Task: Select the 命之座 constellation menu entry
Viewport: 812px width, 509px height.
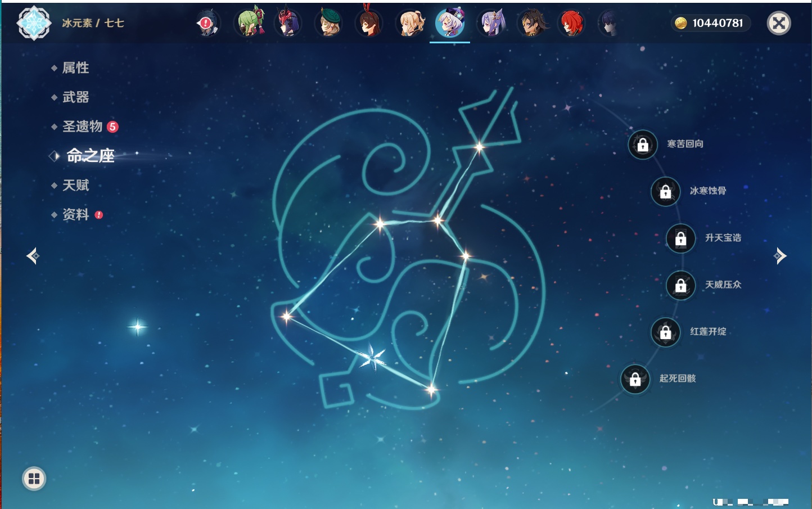Action: click(x=90, y=156)
